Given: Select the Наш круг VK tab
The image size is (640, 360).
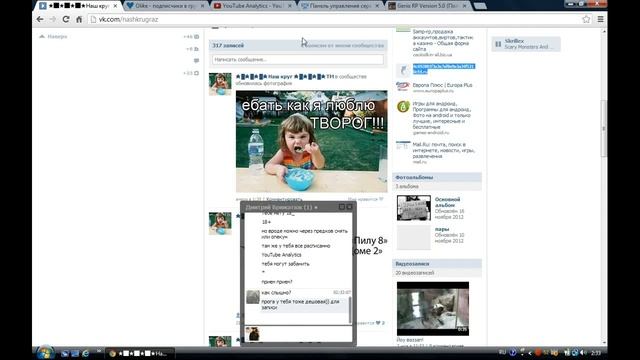Looking at the screenshot, I should (x=78, y=6).
